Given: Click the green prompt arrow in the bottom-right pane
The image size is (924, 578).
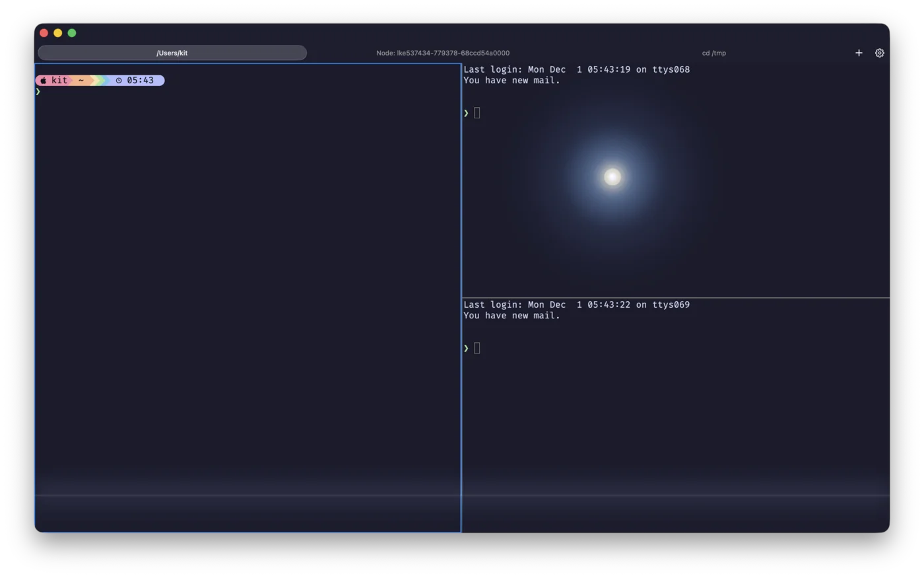Looking at the screenshot, I should [466, 348].
